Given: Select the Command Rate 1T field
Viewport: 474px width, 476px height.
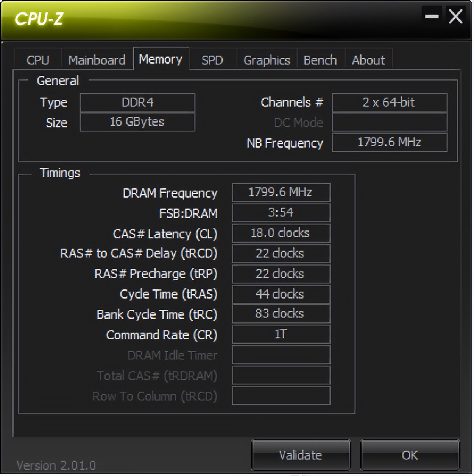Looking at the screenshot, I should tap(281, 334).
